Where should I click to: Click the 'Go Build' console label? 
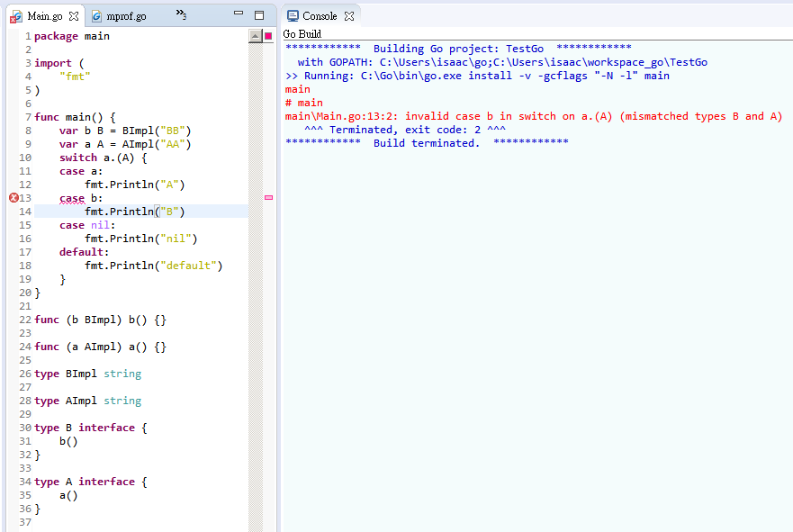[x=302, y=34]
